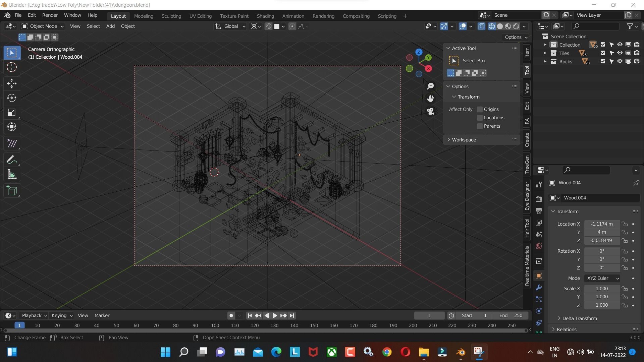Open the Render menu
Image resolution: width=644 pixels, height=362 pixels.
[x=50, y=15]
